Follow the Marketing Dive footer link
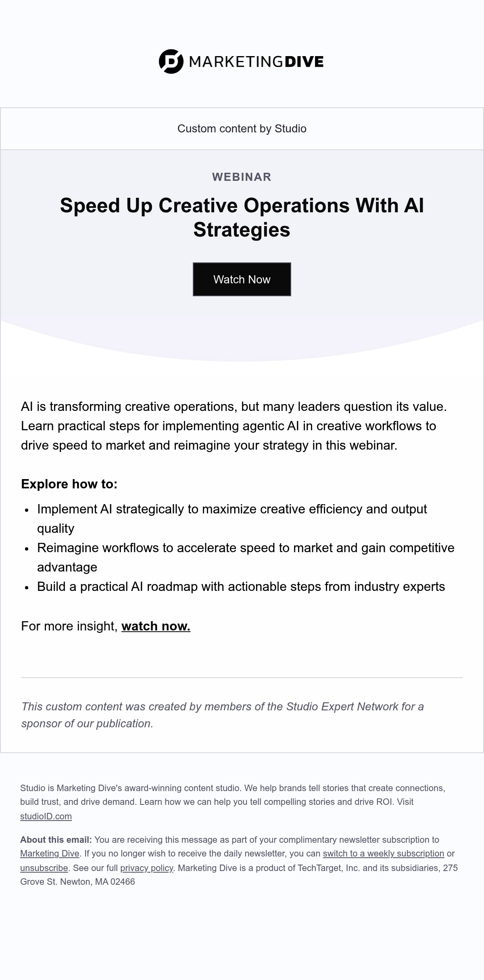The image size is (484, 980). tap(50, 853)
